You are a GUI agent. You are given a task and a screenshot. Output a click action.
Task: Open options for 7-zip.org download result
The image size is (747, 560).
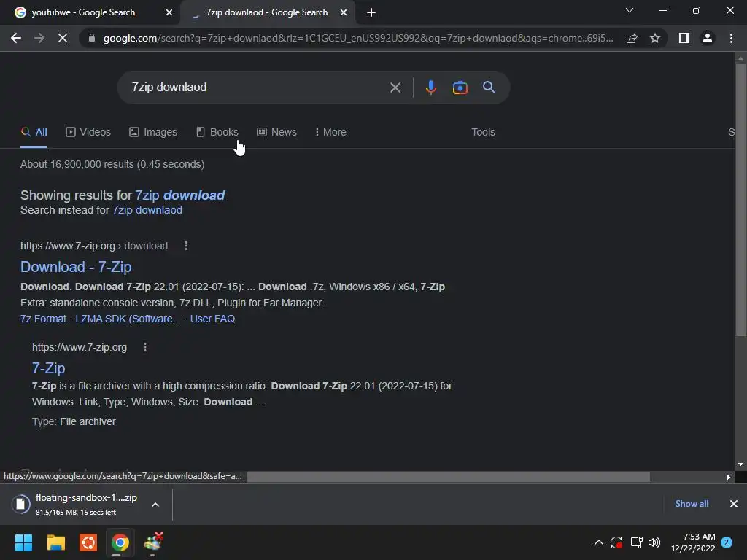[186, 246]
